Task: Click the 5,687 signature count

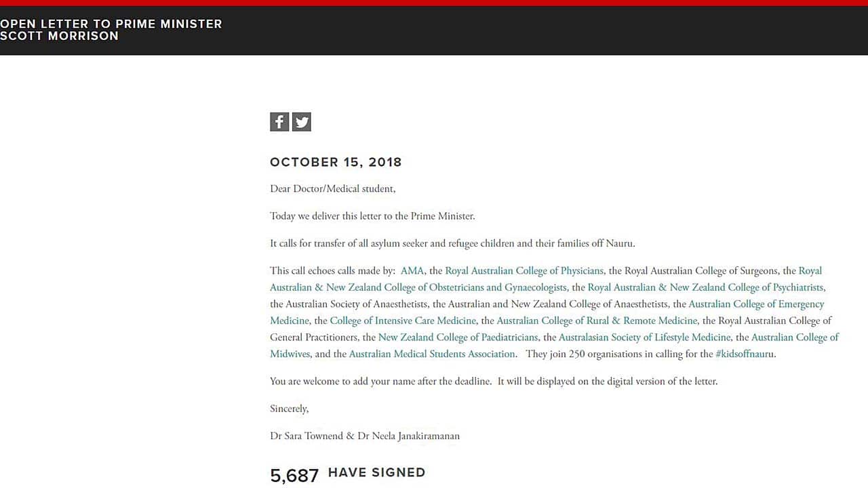Action: pyautogui.click(x=294, y=476)
